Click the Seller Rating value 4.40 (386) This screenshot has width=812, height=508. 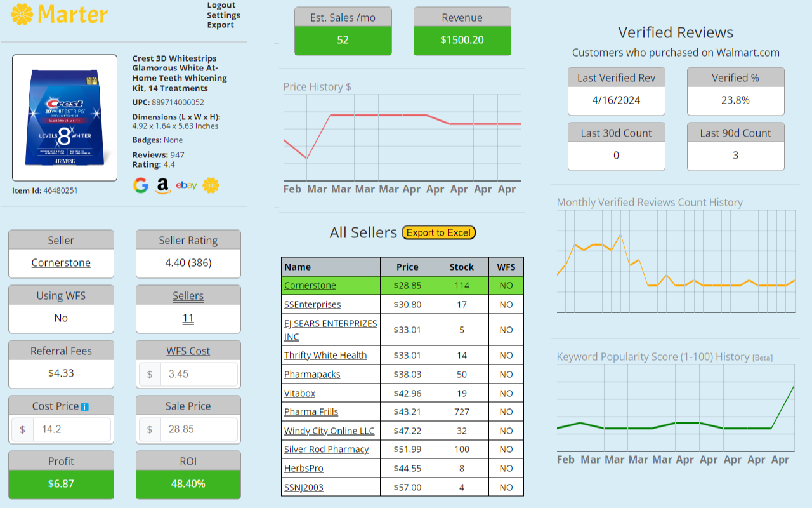pyautogui.click(x=188, y=263)
